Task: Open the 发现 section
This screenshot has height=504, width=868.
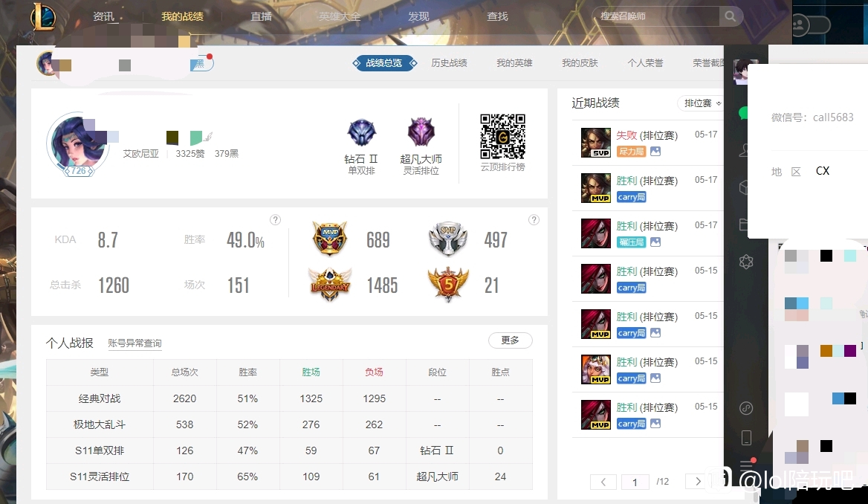Action: [418, 16]
